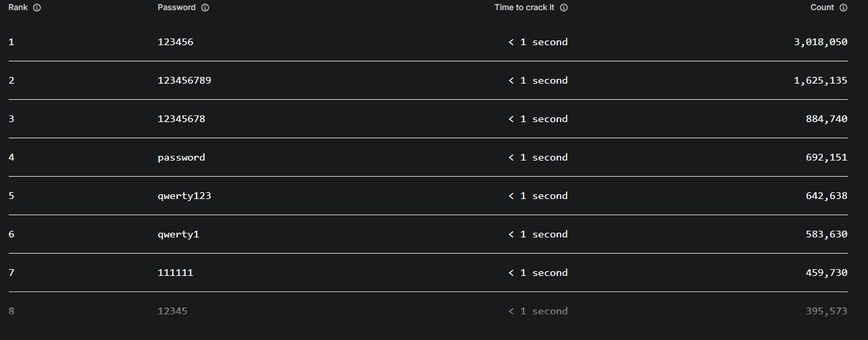Click the Time to crack it header
868x340 pixels.
(524, 8)
